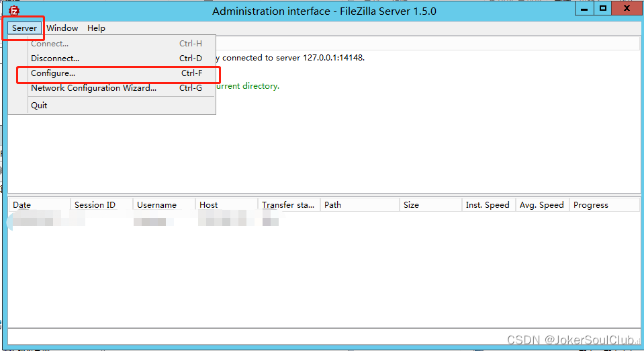The image size is (644, 351).
Task: Minimize the FileZilla Server window
Action: pyautogui.click(x=584, y=9)
